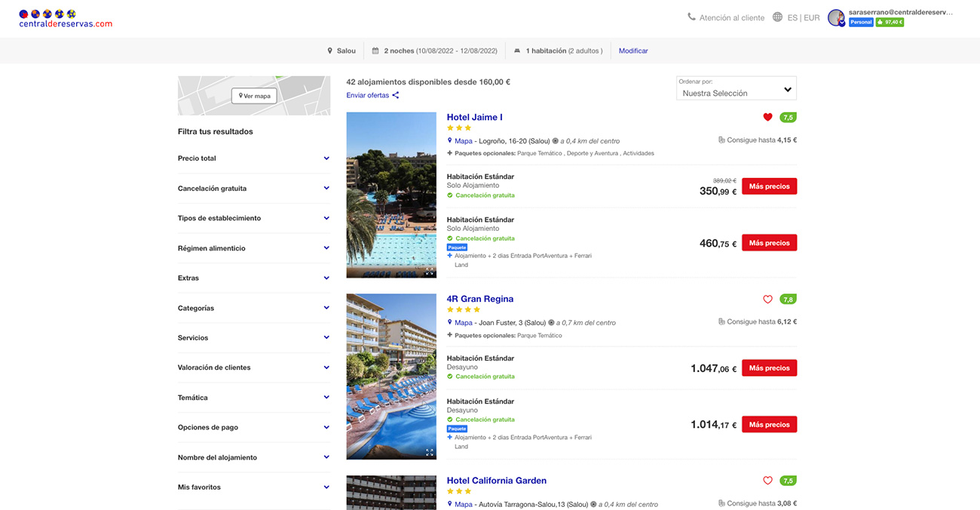Click coins icon by Consigue hasta 6,12 €
The width and height of the screenshot is (980, 510).
[721, 321]
